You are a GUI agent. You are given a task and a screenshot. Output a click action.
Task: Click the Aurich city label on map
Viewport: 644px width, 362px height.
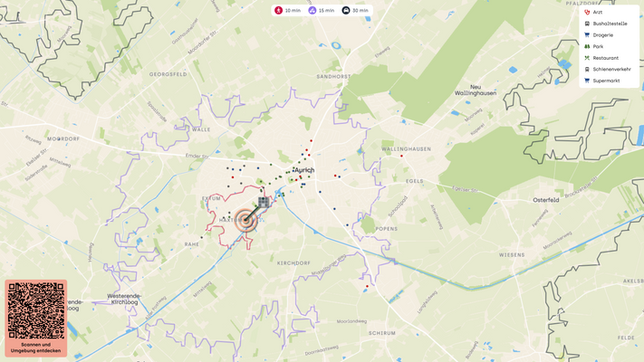point(304,170)
